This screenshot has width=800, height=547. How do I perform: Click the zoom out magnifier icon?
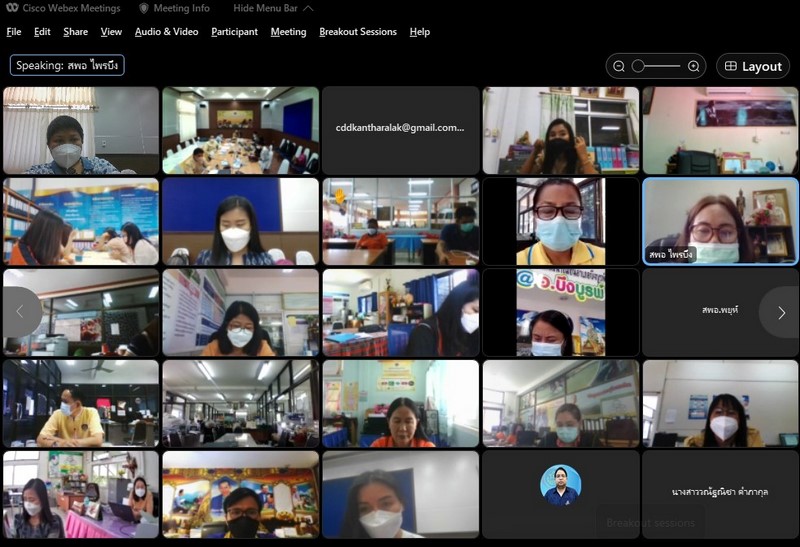[619, 66]
